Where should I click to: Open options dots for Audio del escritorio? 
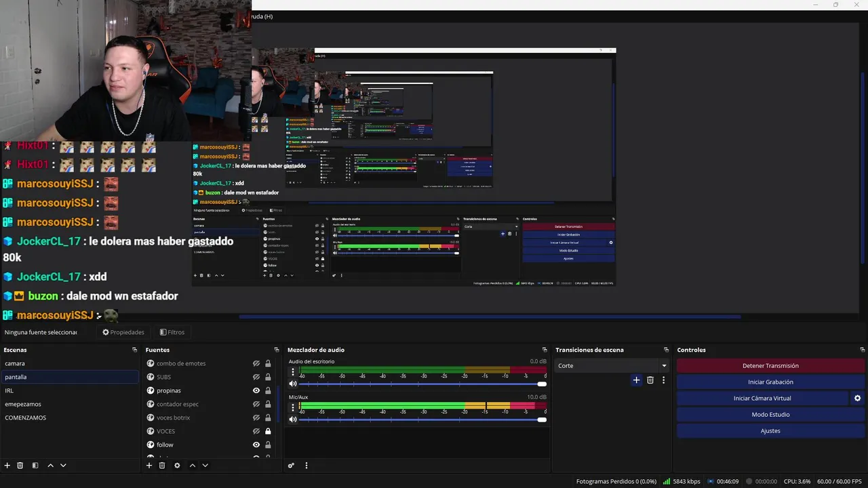pos(293,372)
